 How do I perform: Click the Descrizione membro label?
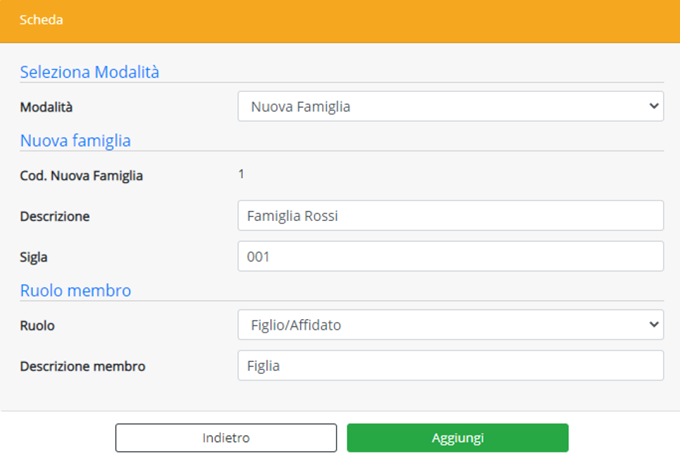83,366
